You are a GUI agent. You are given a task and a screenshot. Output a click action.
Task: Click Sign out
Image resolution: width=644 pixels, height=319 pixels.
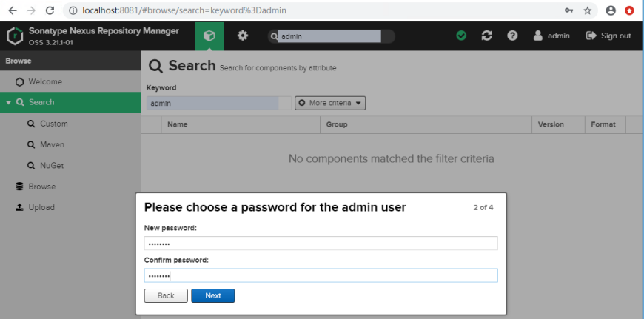(608, 36)
